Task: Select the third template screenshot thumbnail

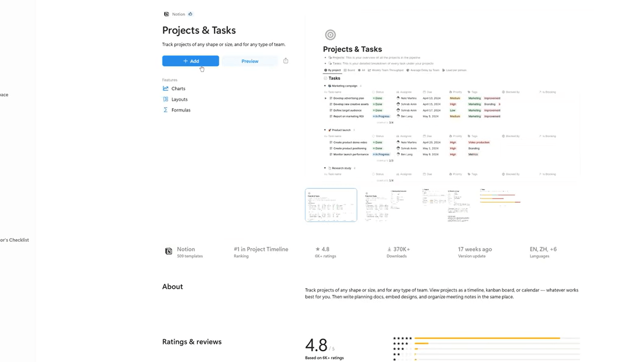Action: 445,205
